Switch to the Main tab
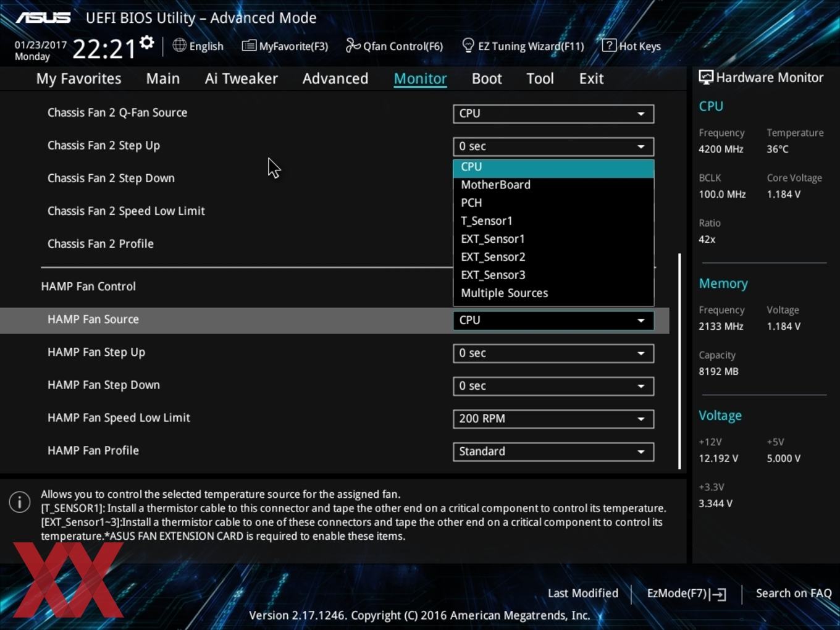The width and height of the screenshot is (840, 630). tap(163, 78)
